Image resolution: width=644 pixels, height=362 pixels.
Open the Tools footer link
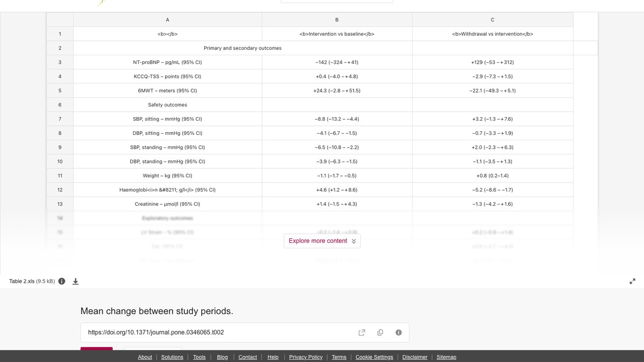(x=199, y=357)
